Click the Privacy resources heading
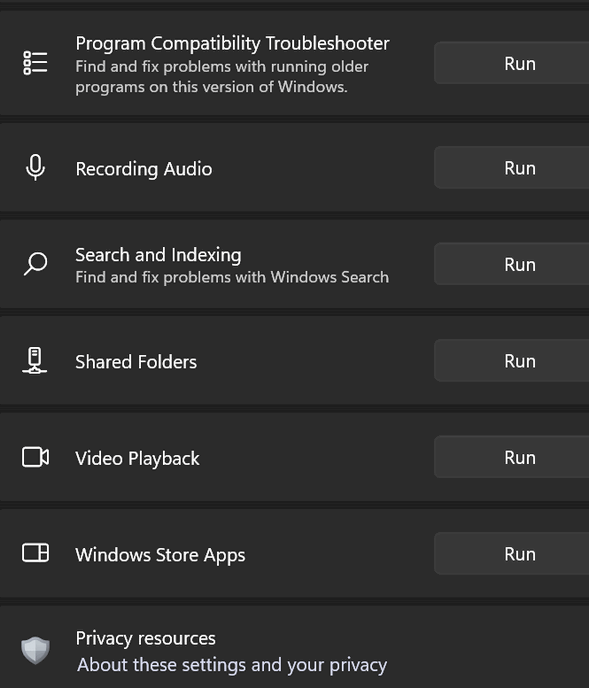The height and width of the screenshot is (688, 589). pos(146,638)
